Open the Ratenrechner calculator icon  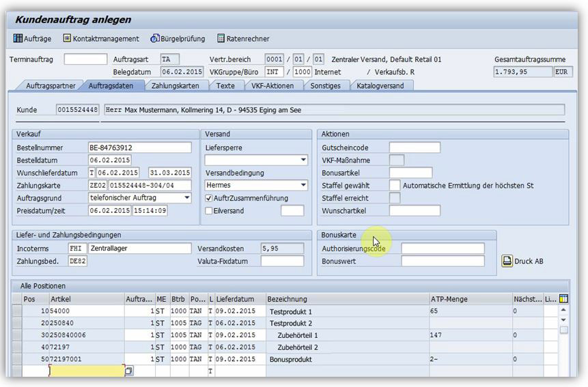(221, 39)
